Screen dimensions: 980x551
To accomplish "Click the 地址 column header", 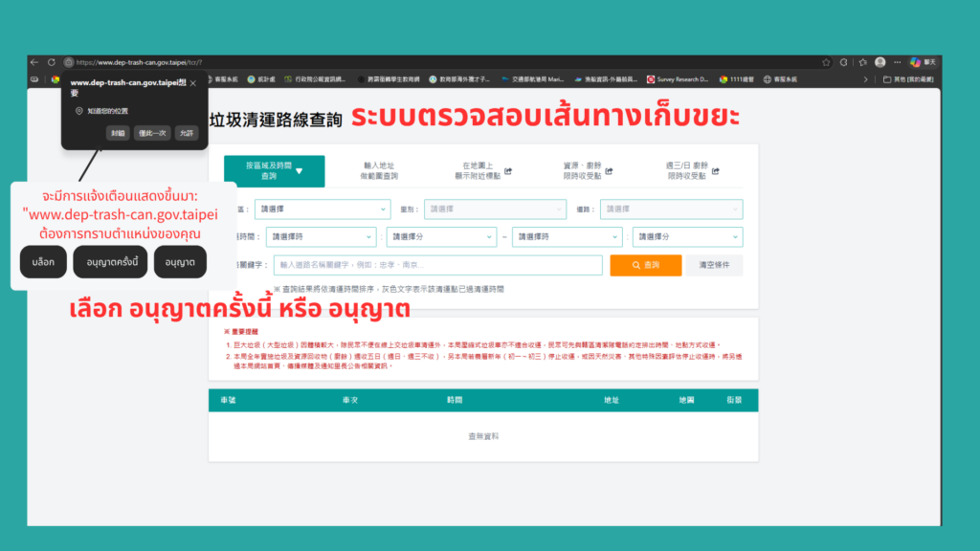I will click(x=611, y=400).
